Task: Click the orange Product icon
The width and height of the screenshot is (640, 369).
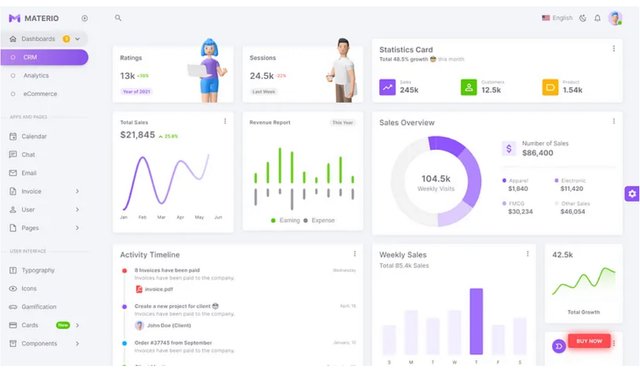Action: coord(550,87)
